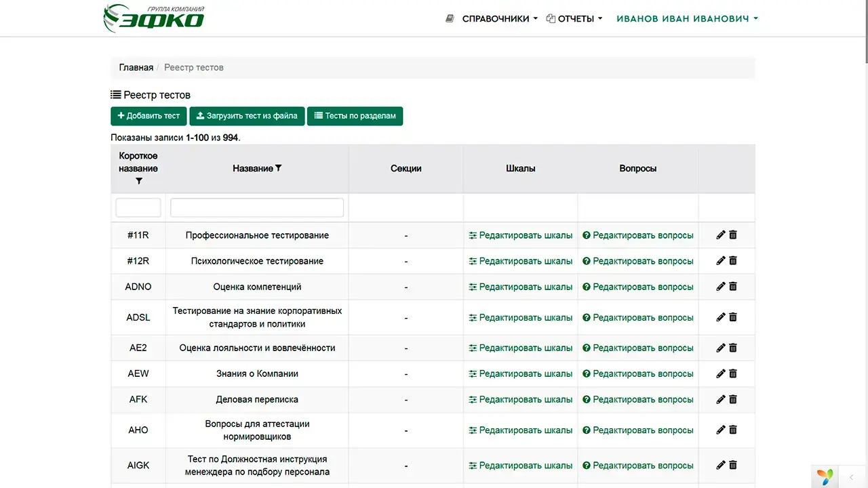Click the Загрузить тест из файла button

click(x=247, y=116)
